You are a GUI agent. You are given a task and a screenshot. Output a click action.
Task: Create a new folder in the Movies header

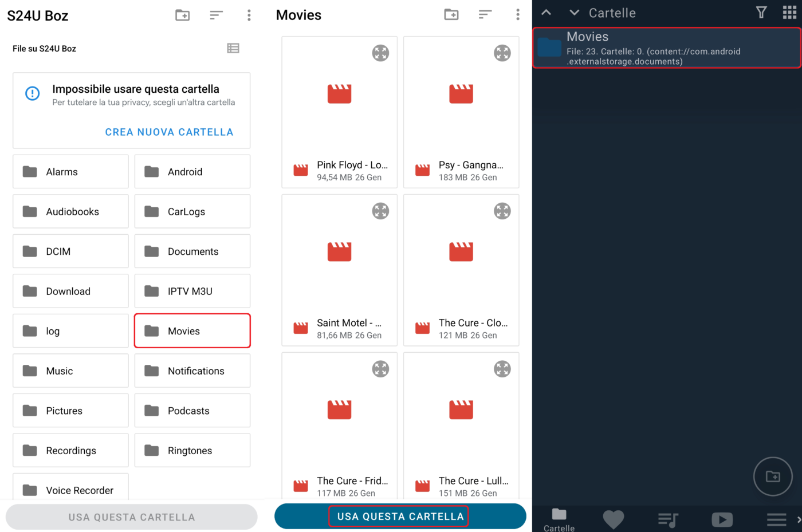click(x=451, y=15)
